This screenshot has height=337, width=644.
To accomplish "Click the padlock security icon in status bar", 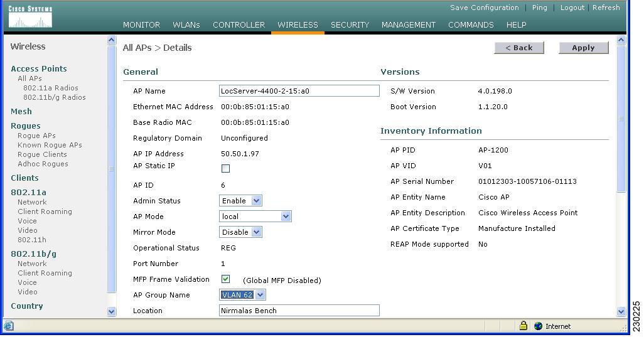I will 523,326.
